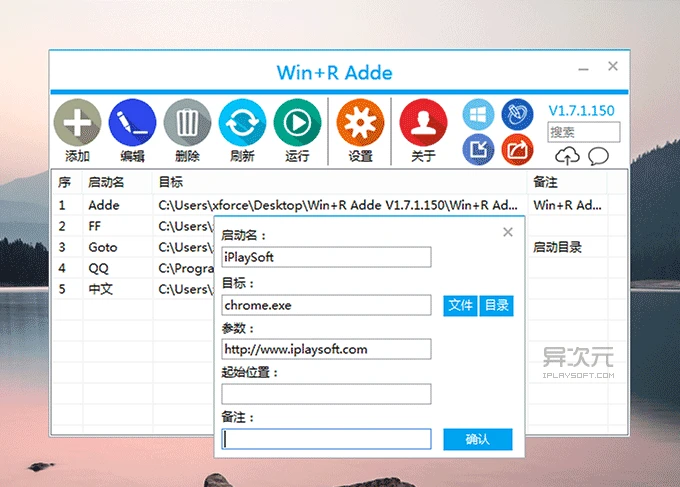The image size is (680, 487).
Task: Click the 刷新 (Refresh) icon
Action: point(242,123)
